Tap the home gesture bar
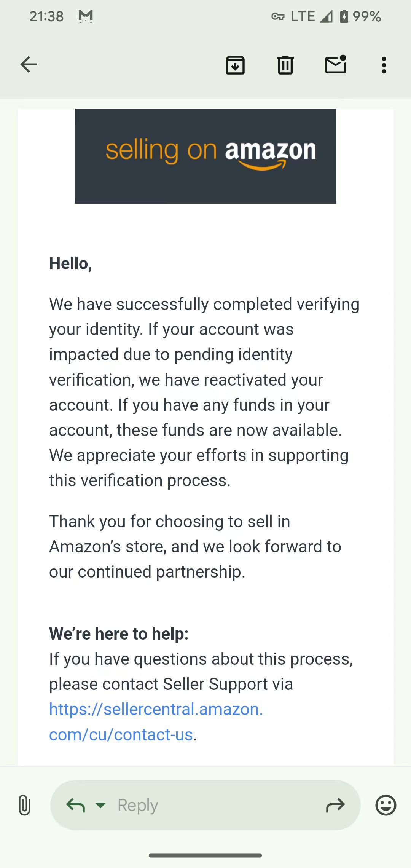The image size is (411, 868). pyautogui.click(x=205, y=855)
